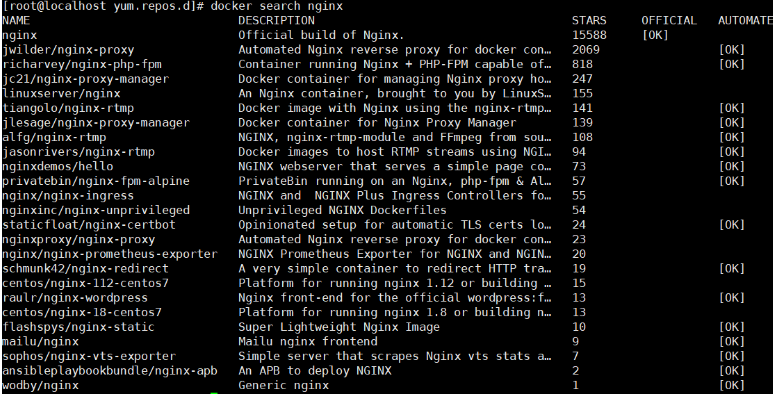
Task: Select the 'ansibleplaybookbundle/nginx-apb' image name
Action: tap(109, 370)
